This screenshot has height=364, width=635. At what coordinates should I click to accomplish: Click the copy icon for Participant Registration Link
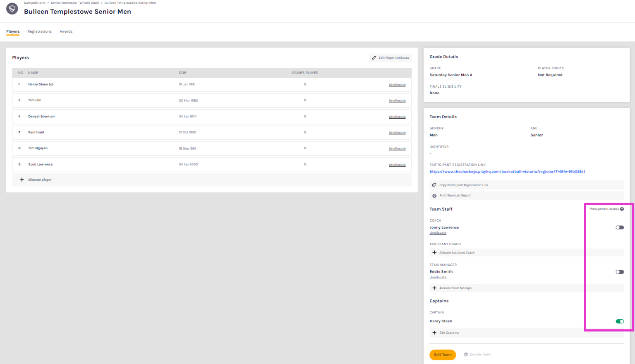[434, 185]
